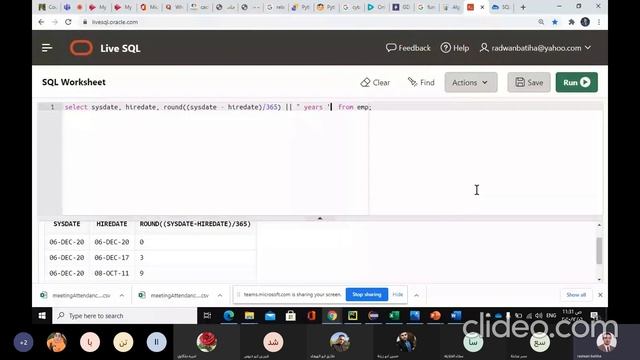Close the downloads bar
Image resolution: width=640 pixels, height=360 pixels.
click(x=600, y=295)
